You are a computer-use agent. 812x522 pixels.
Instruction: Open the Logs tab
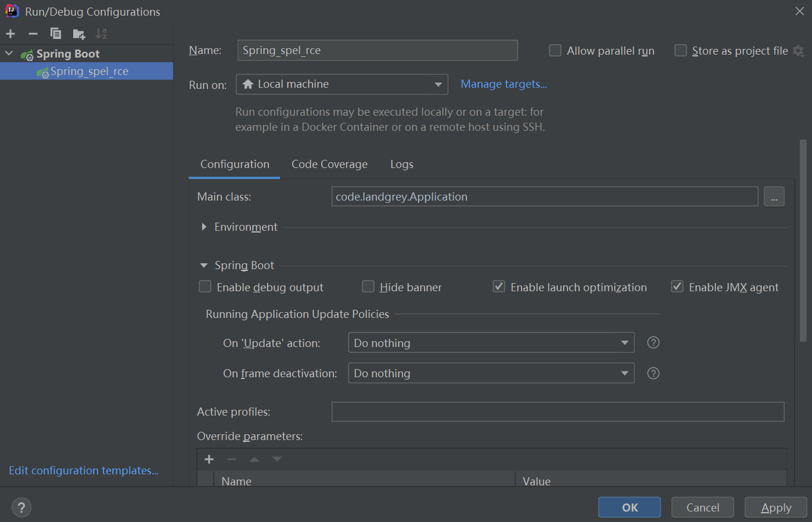coord(401,164)
